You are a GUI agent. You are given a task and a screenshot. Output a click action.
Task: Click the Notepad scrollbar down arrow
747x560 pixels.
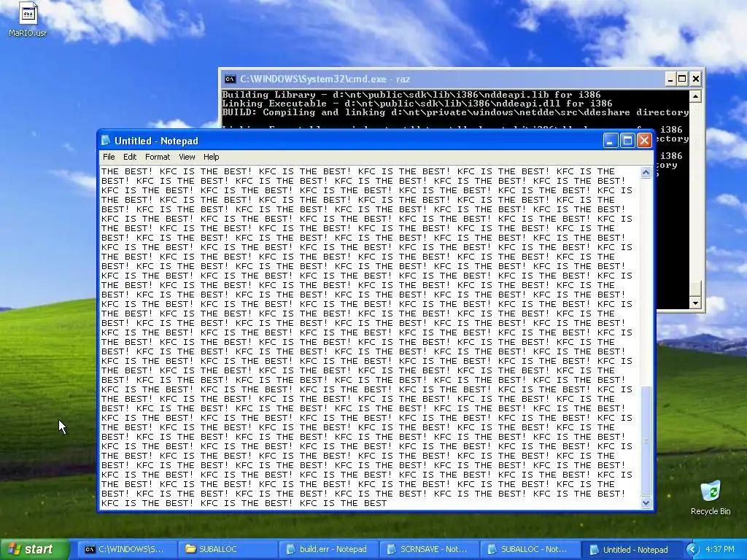click(x=646, y=502)
